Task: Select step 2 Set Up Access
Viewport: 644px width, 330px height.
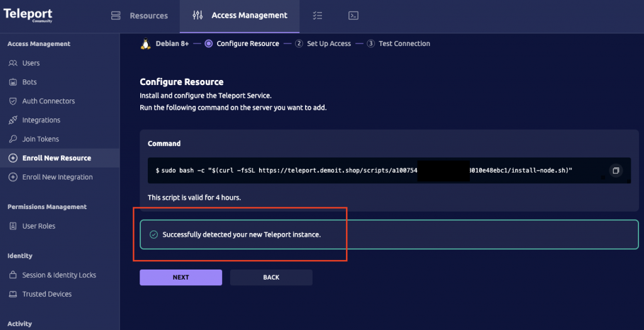Action: [x=323, y=43]
